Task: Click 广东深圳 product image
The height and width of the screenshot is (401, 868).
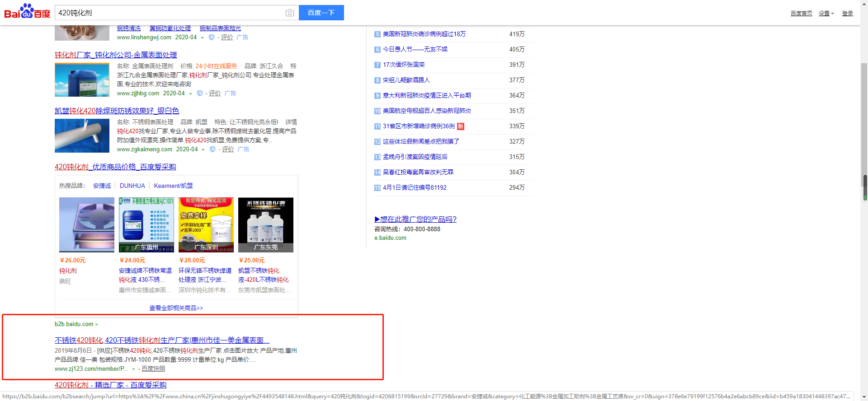Action: point(206,224)
